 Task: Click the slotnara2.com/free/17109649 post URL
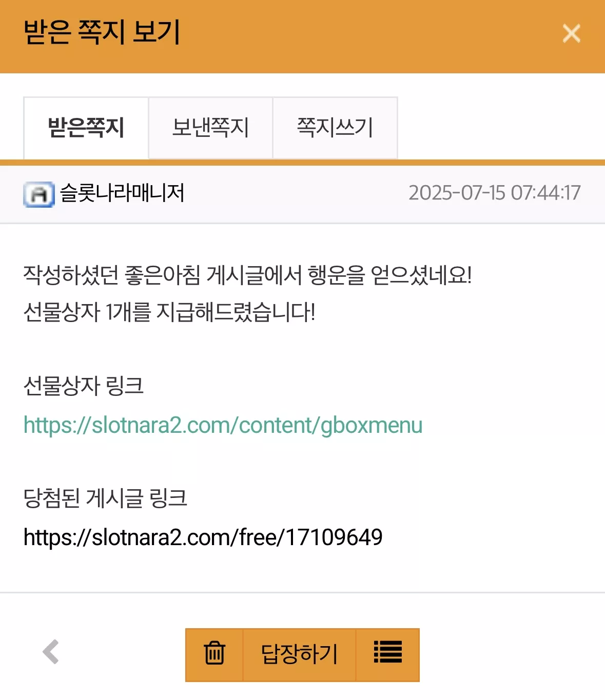click(203, 537)
